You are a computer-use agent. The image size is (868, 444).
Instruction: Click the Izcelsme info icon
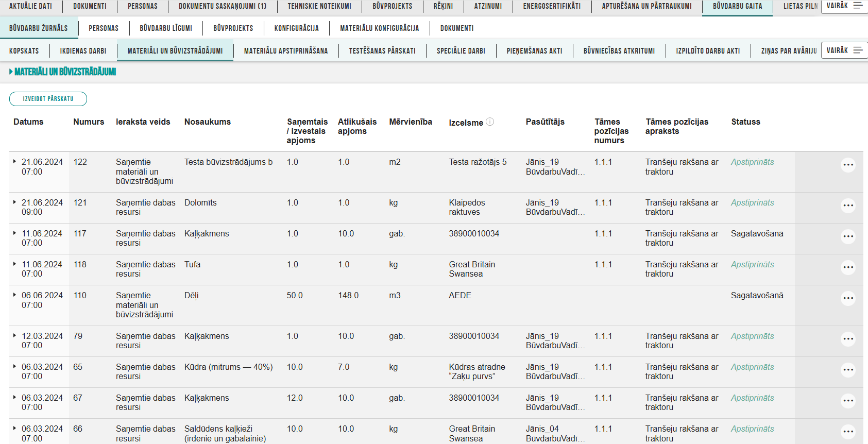pyautogui.click(x=490, y=122)
